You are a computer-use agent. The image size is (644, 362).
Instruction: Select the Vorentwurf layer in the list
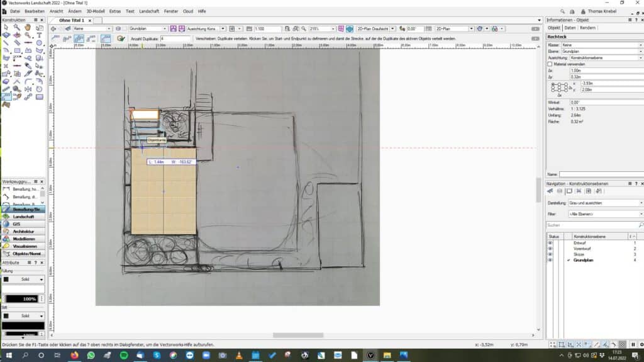[582, 248]
